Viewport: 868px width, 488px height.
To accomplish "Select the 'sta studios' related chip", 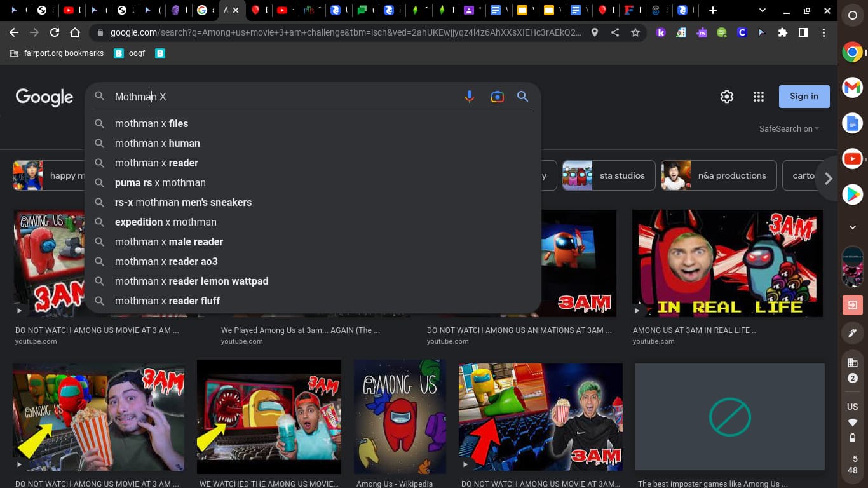I will pos(609,175).
